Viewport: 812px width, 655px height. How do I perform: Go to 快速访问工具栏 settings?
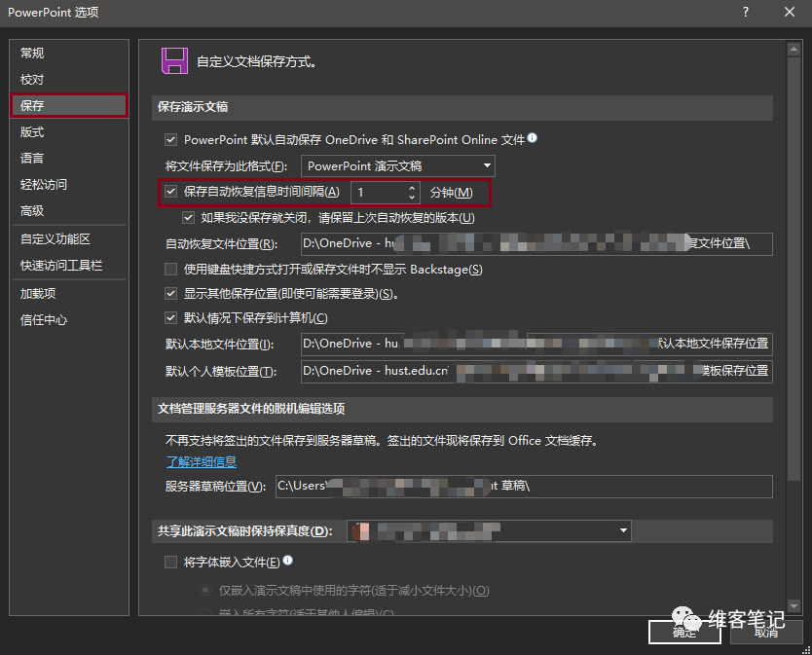(x=61, y=265)
